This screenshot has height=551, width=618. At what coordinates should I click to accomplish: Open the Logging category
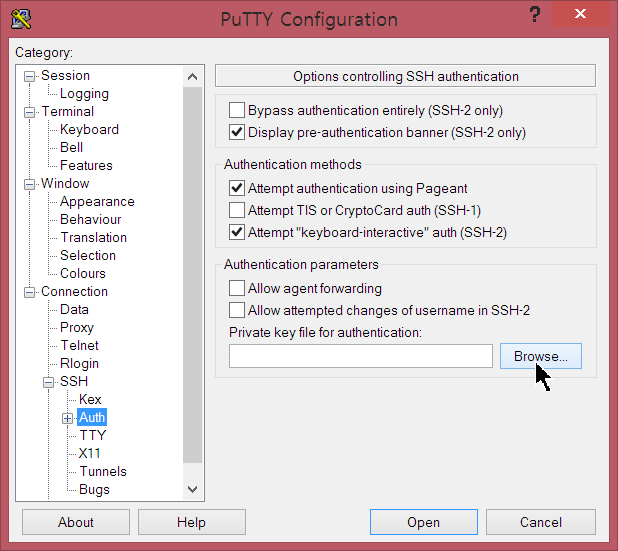(x=84, y=94)
